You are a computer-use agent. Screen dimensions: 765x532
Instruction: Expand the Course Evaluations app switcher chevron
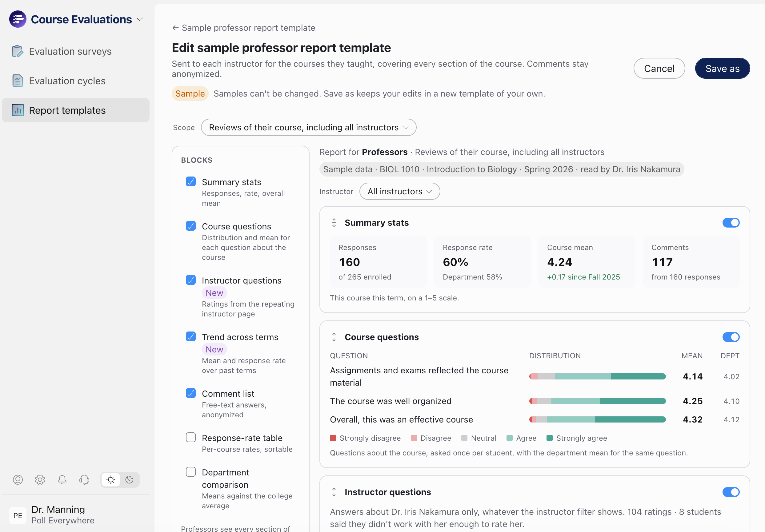pyautogui.click(x=140, y=20)
